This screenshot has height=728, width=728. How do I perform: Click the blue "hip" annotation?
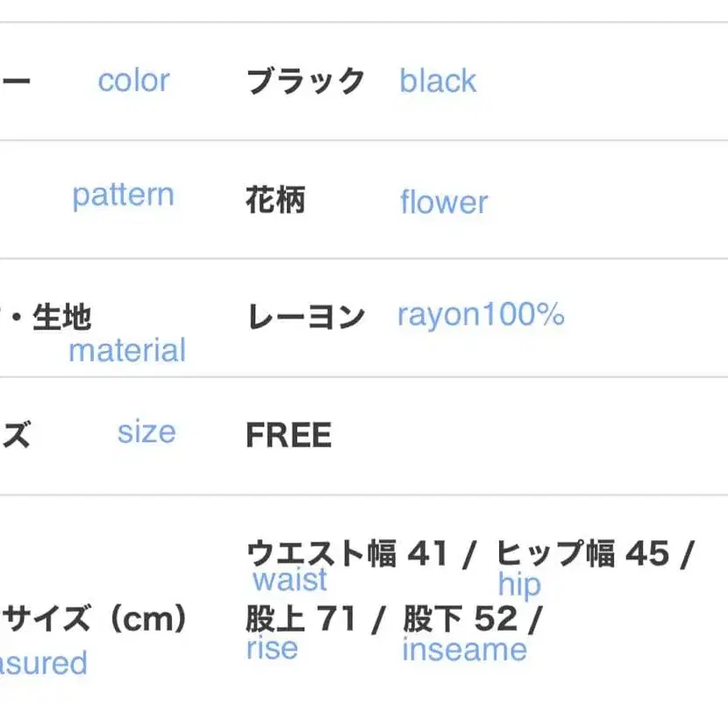519,584
